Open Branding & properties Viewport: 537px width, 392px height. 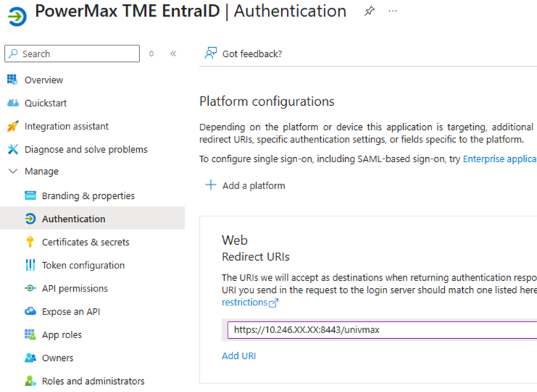point(88,196)
